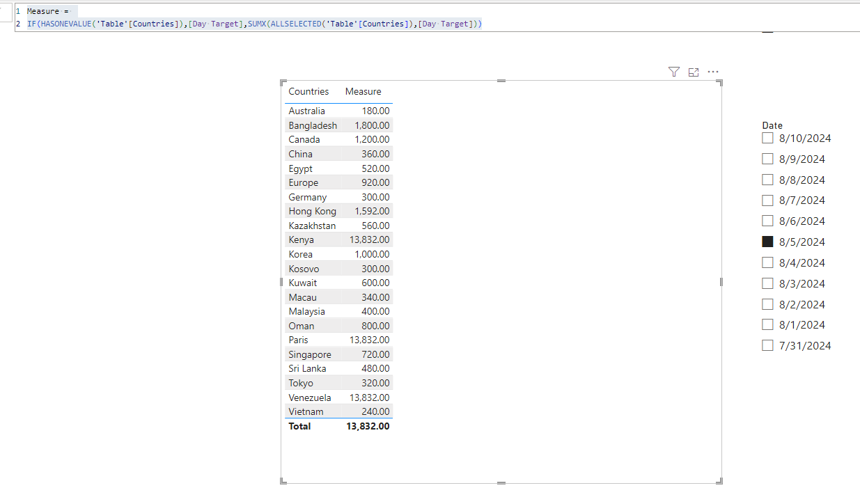Screen dimensions: 860x504
Task: Click Venezuela in the table
Action: point(310,397)
